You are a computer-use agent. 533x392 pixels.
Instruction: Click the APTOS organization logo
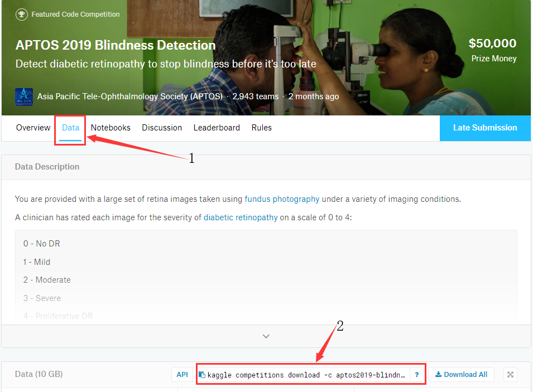tap(24, 97)
